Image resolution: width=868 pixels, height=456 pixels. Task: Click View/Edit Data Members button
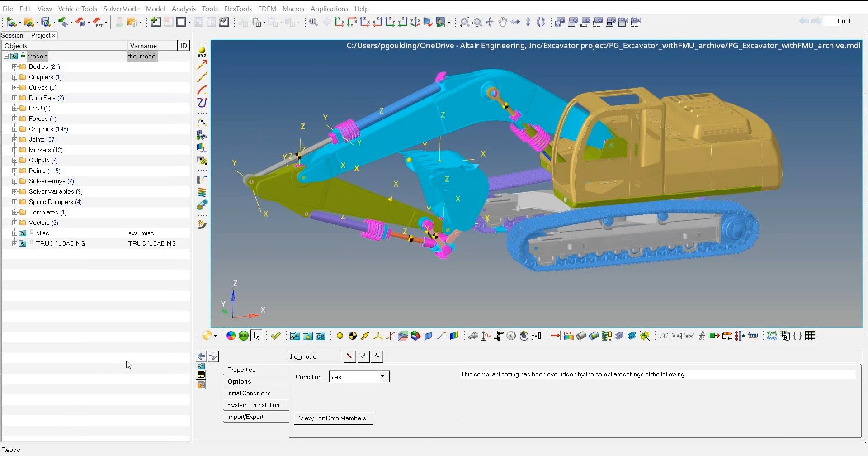click(333, 418)
